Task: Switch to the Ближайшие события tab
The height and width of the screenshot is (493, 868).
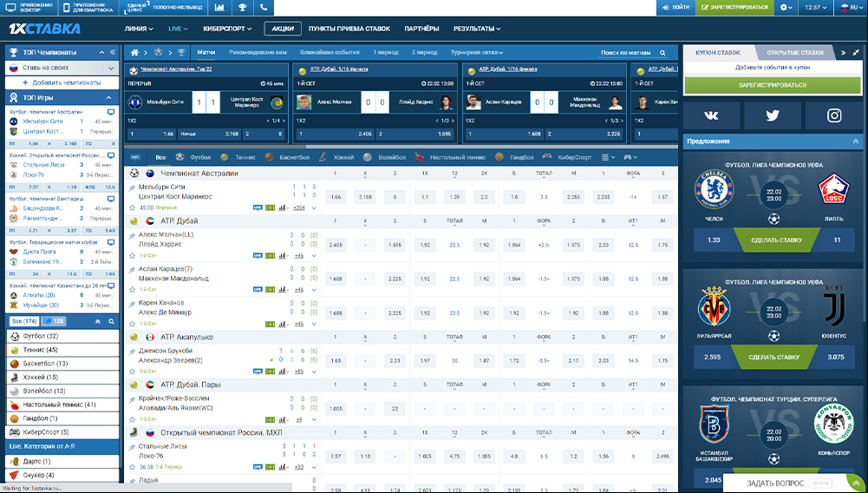Action: 330,53
